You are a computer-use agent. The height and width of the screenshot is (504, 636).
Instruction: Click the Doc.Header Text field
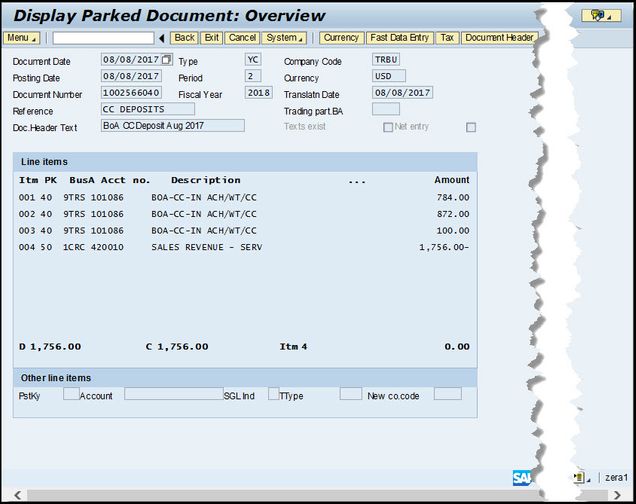(173, 126)
